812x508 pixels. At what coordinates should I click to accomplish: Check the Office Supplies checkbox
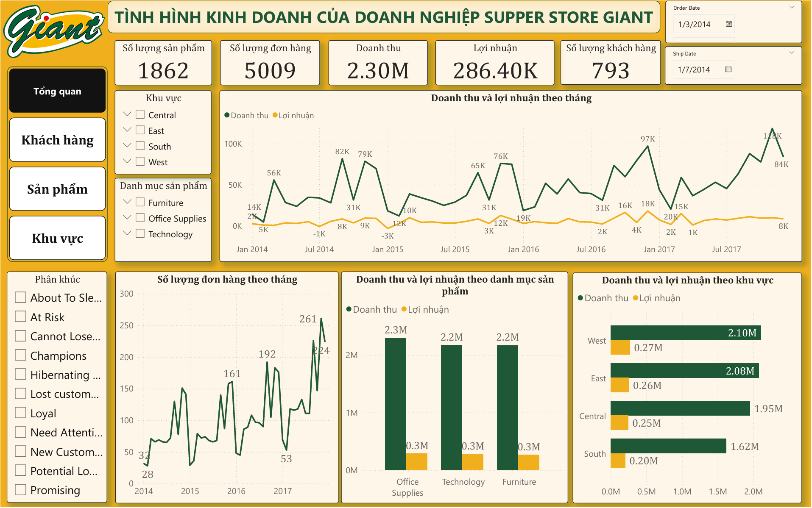[x=140, y=218]
